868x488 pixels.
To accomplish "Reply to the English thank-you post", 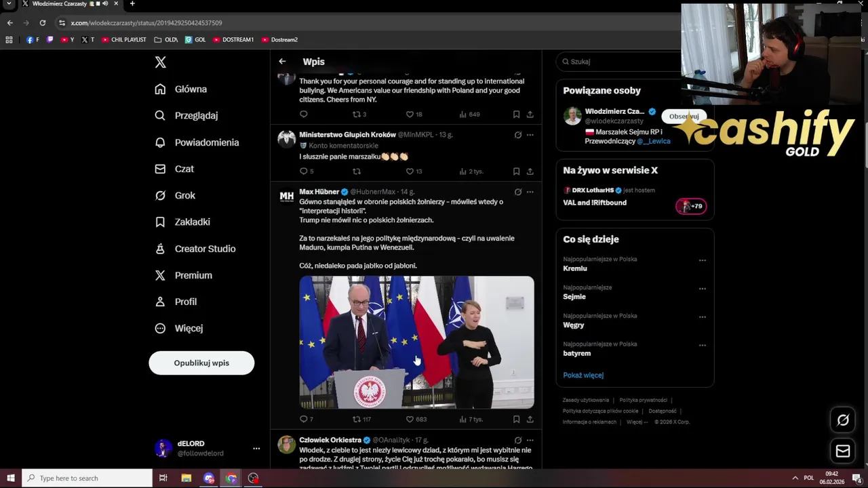I will [304, 114].
